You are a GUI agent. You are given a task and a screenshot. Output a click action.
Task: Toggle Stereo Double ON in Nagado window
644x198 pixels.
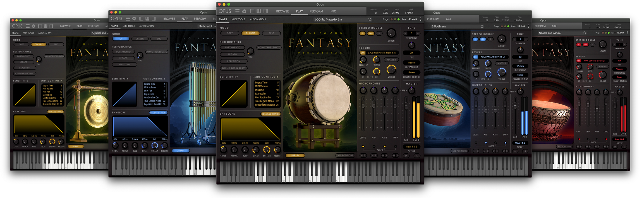coord(371,33)
